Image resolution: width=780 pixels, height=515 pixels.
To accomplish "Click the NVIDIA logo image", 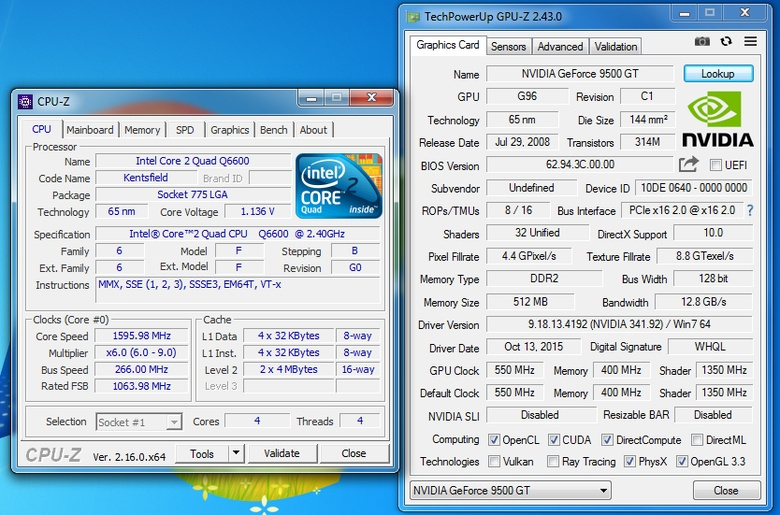I will pyautogui.click(x=718, y=120).
